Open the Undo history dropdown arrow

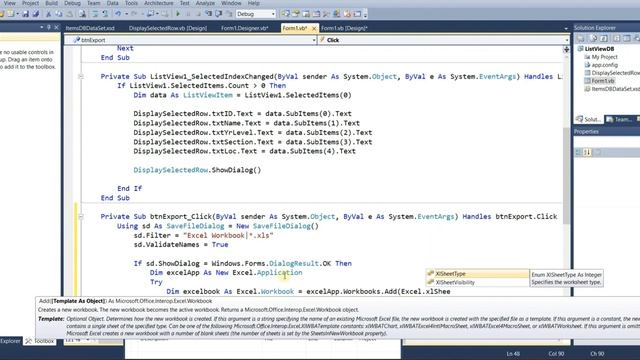point(126,14)
